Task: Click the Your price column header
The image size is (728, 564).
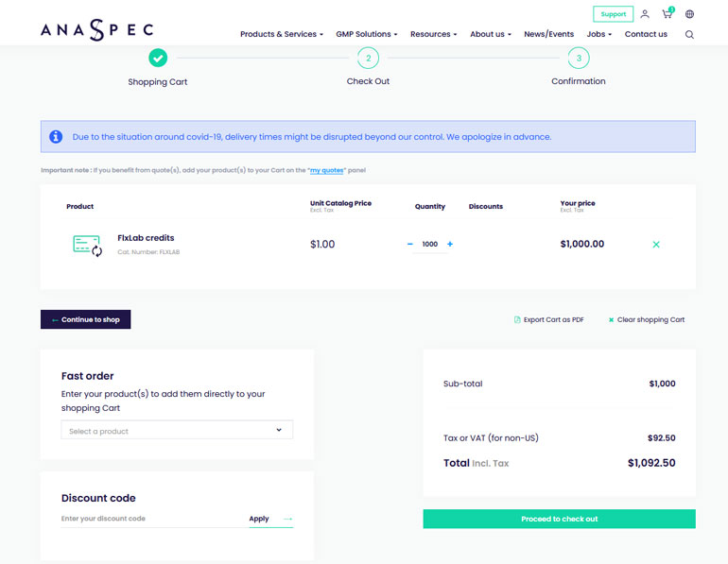Action: pyautogui.click(x=578, y=203)
